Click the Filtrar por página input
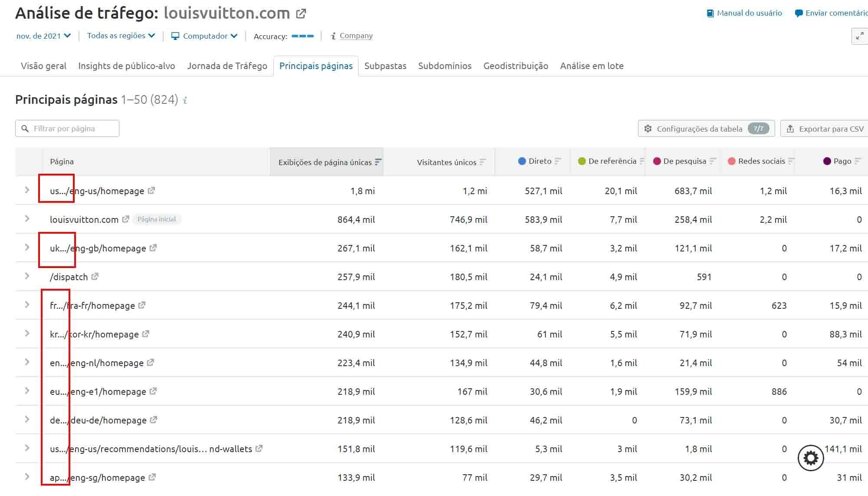Image resolution: width=868 pixels, height=496 pixels. pyautogui.click(x=67, y=129)
